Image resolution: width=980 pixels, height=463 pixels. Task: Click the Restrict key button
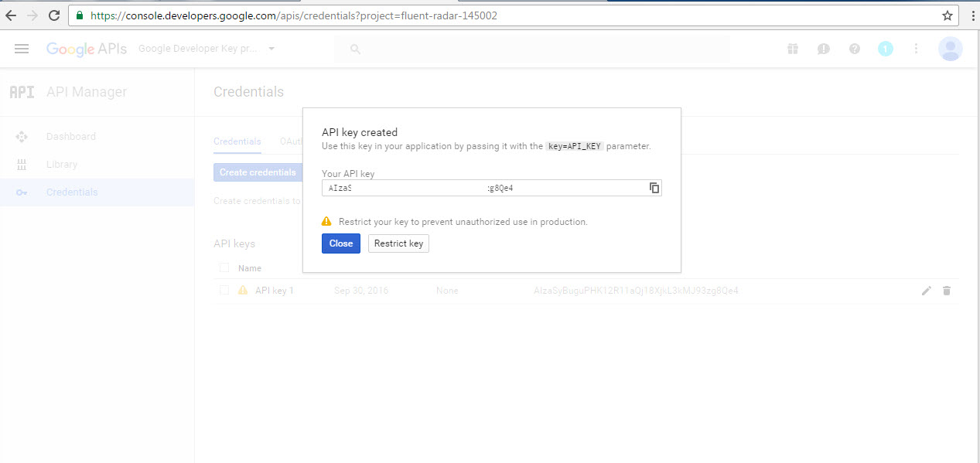398,243
